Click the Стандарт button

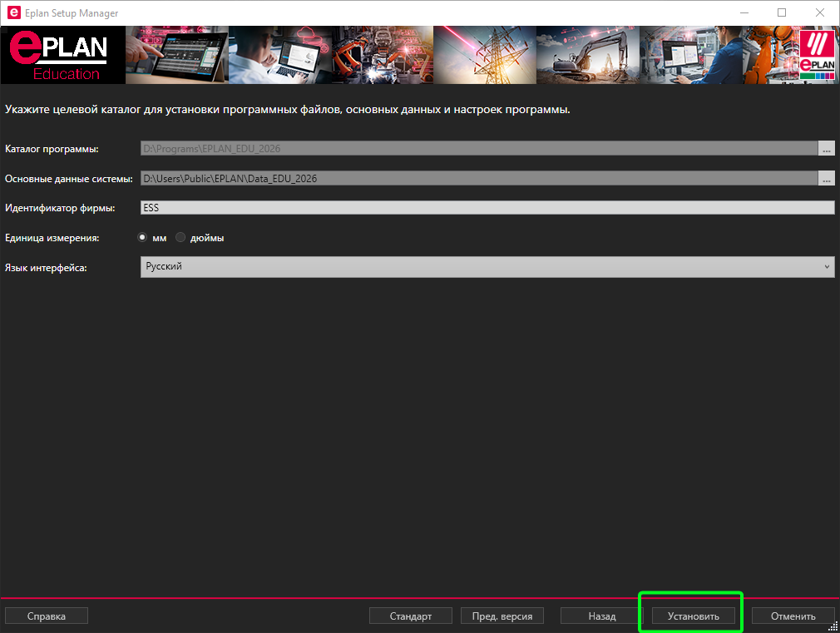(x=410, y=616)
